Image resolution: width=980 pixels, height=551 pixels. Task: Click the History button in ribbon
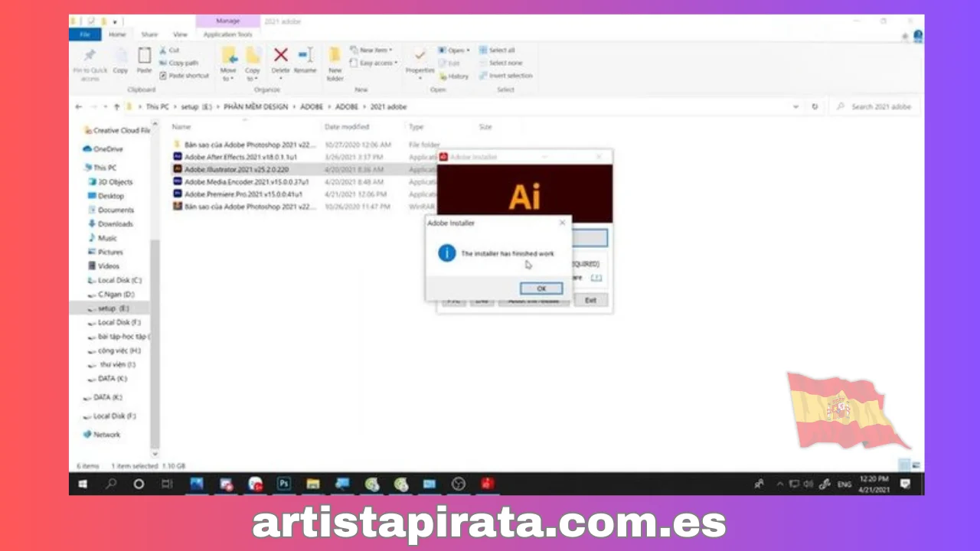pos(454,76)
